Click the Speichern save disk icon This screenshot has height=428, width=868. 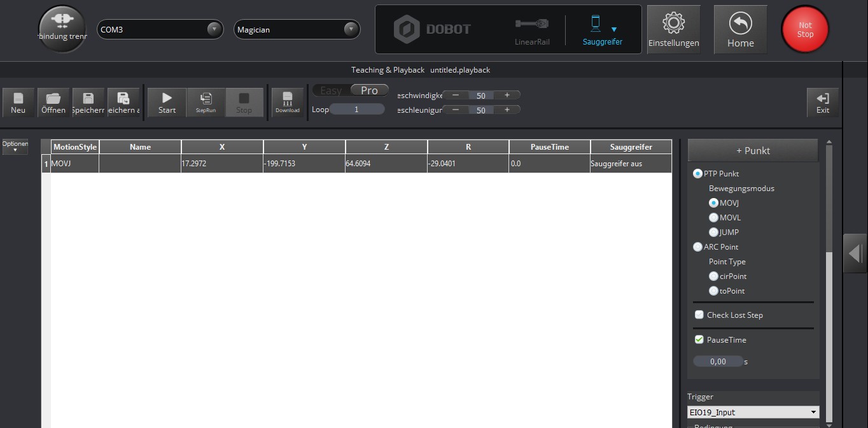tap(88, 102)
